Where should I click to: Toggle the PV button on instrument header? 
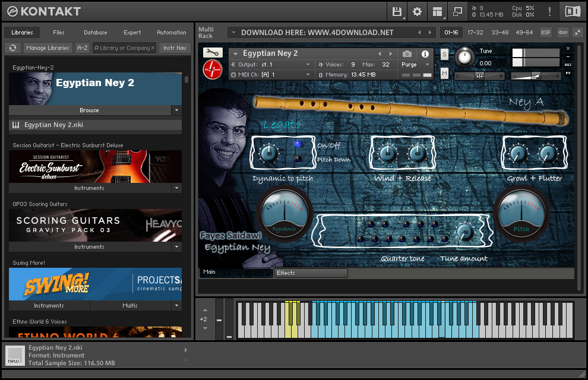coord(568,73)
